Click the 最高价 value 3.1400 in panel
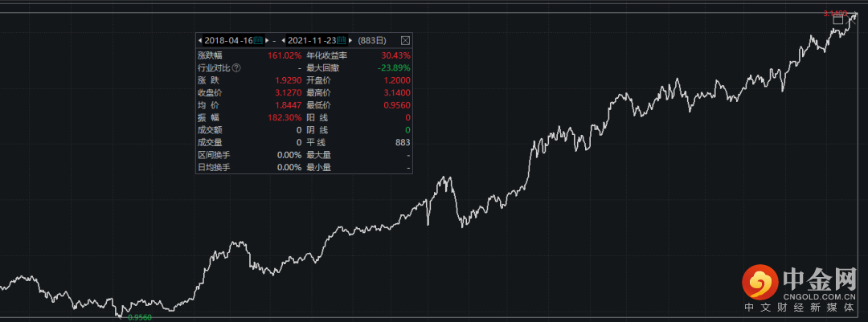The image size is (868, 322). [398, 92]
